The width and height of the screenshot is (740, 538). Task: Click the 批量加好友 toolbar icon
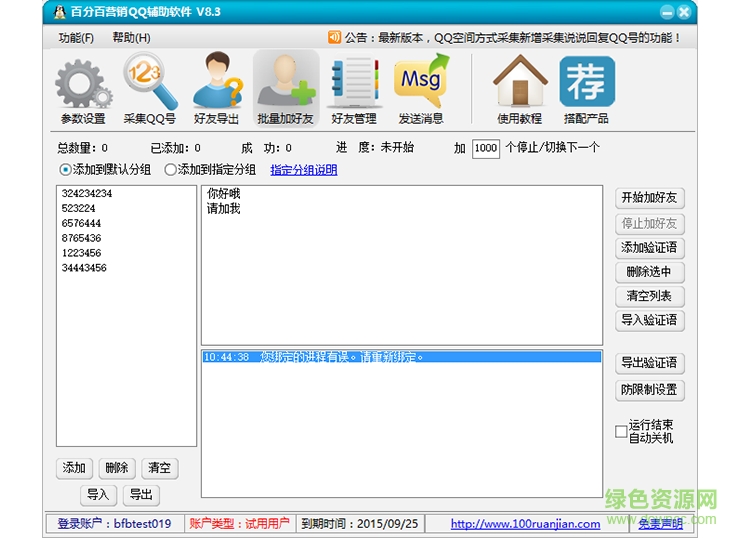tap(285, 83)
